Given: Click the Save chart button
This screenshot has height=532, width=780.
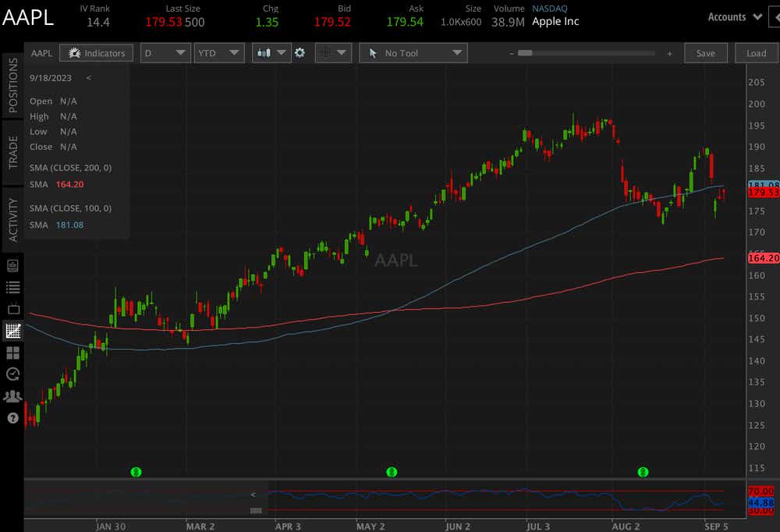Looking at the screenshot, I should coord(705,53).
